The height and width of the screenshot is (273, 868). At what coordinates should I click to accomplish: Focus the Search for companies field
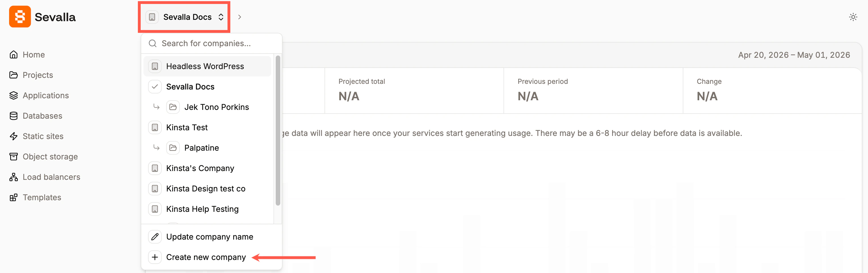[212, 43]
